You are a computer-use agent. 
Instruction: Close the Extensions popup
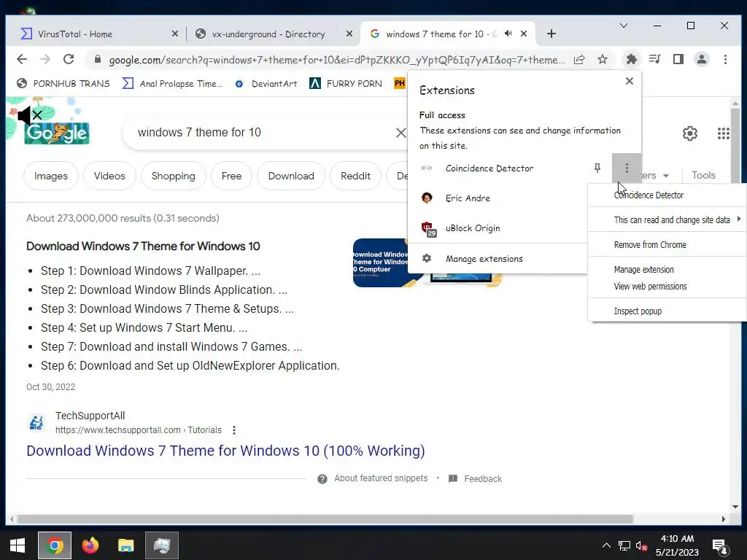tap(630, 81)
